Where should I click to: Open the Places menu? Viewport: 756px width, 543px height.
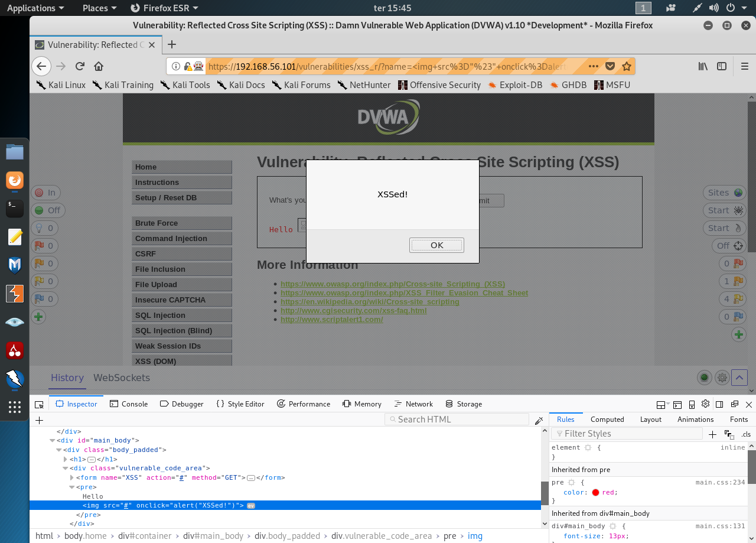(x=99, y=8)
